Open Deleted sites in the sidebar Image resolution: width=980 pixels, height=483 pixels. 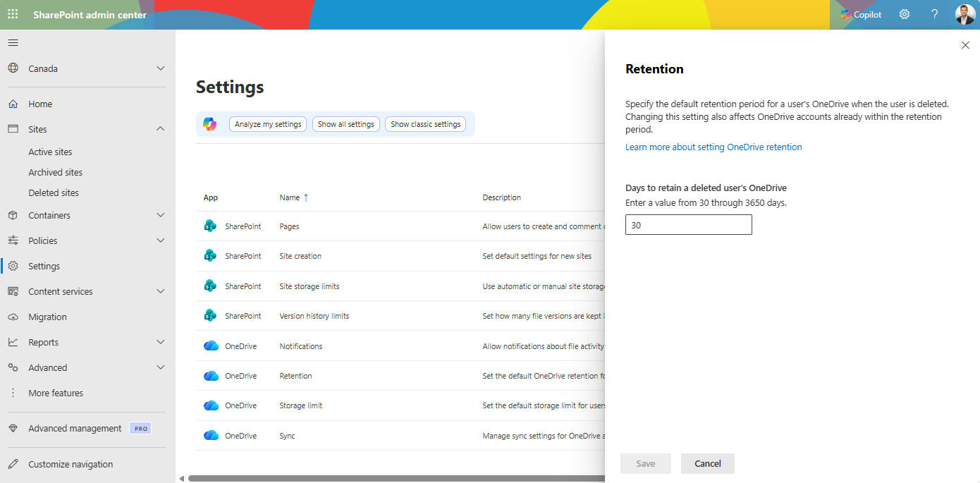tap(53, 192)
